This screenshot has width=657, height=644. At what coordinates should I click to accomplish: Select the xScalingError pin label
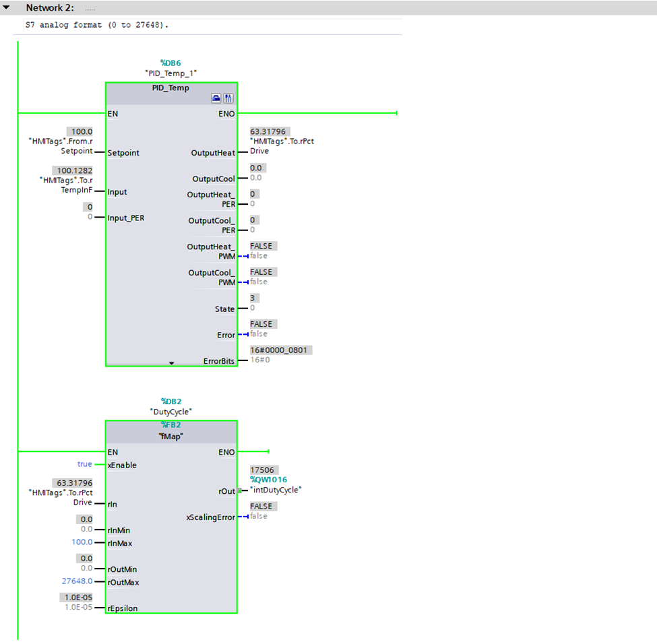coord(211,517)
